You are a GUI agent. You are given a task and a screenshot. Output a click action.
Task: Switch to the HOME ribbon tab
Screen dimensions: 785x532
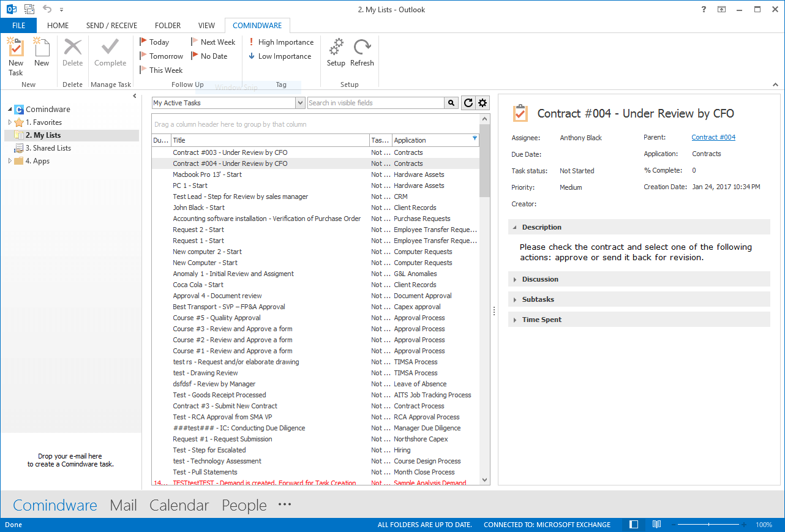(58, 26)
